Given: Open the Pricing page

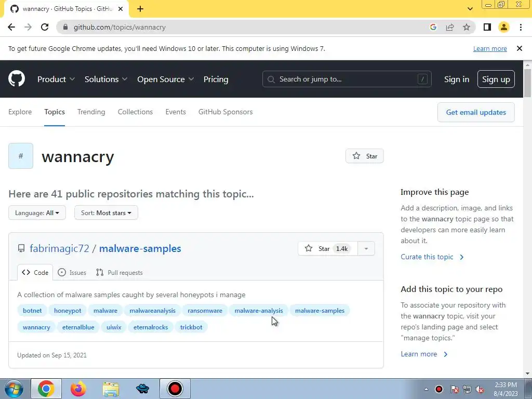Looking at the screenshot, I should (x=216, y=79).
